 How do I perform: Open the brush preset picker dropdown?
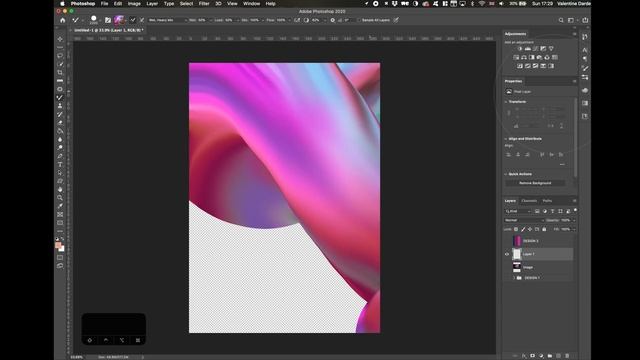tap(100, 20)
